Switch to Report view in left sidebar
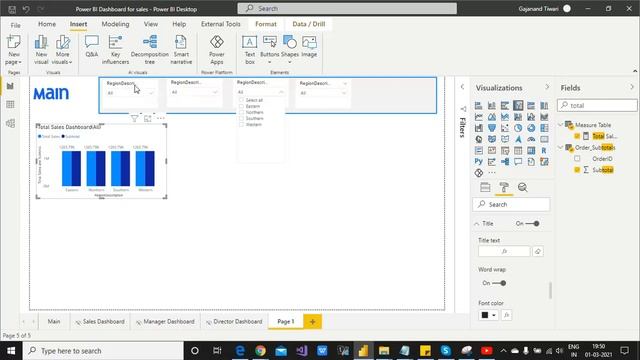 tap(11, 86)
